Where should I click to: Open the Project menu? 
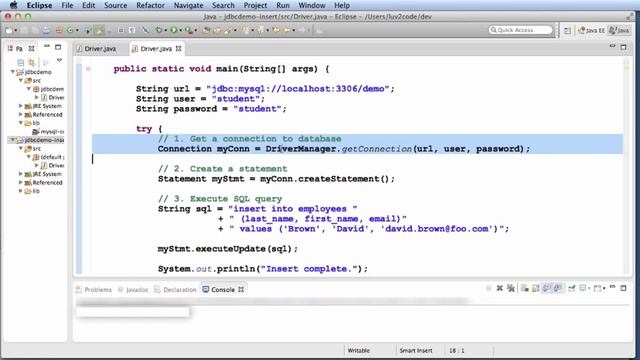tap(255, 5)
